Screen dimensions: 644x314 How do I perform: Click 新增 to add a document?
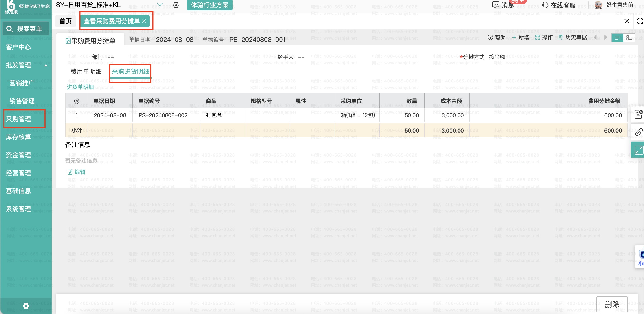(521, 38)
